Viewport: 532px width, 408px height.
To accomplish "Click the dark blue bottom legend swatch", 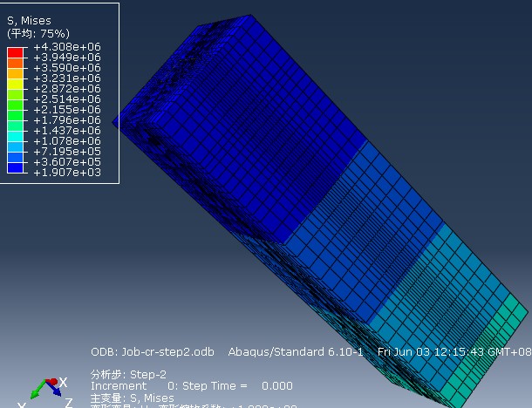I will 16,168.
